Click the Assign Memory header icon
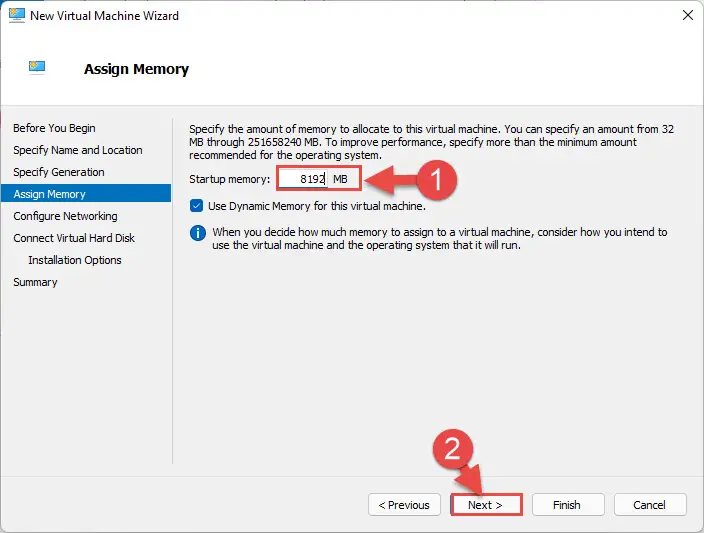 [x=37, y=67]
